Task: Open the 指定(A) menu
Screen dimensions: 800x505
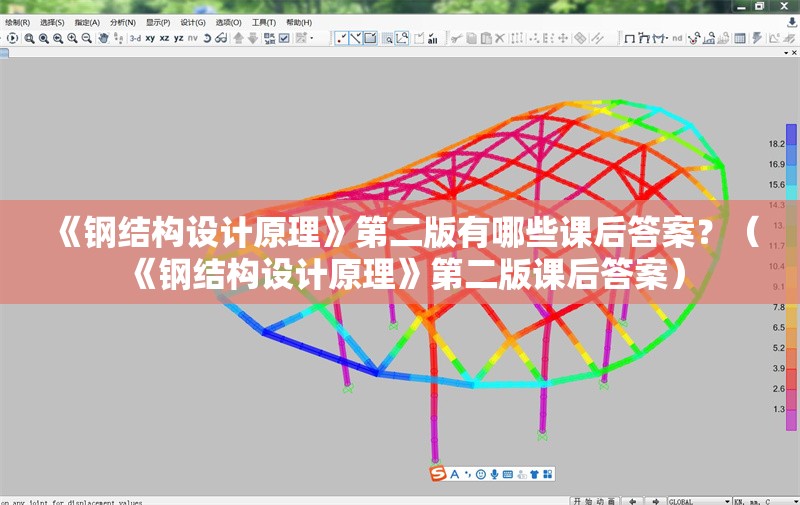Action: [x=87, y=22]
